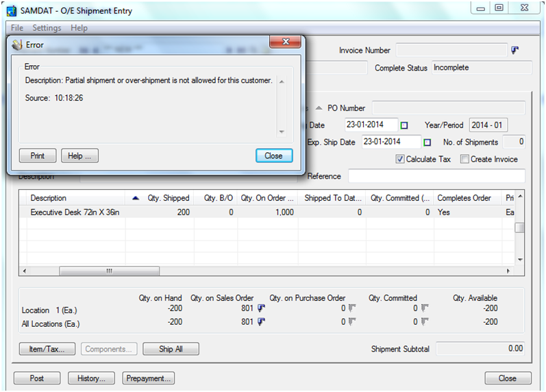Open Item/Tax details button
Viewport: 546px width, 392px height.
pyautogui.click(x=47, y=349)
